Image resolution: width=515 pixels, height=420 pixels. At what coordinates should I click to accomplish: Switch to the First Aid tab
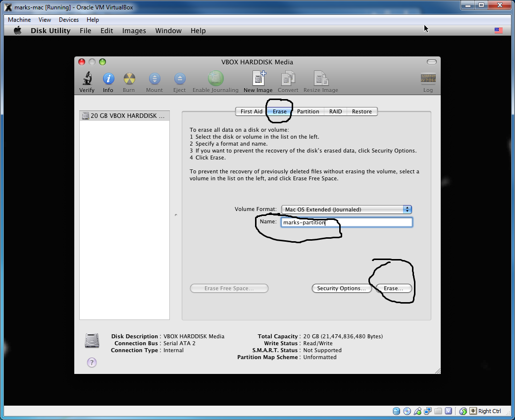point(251,111)
